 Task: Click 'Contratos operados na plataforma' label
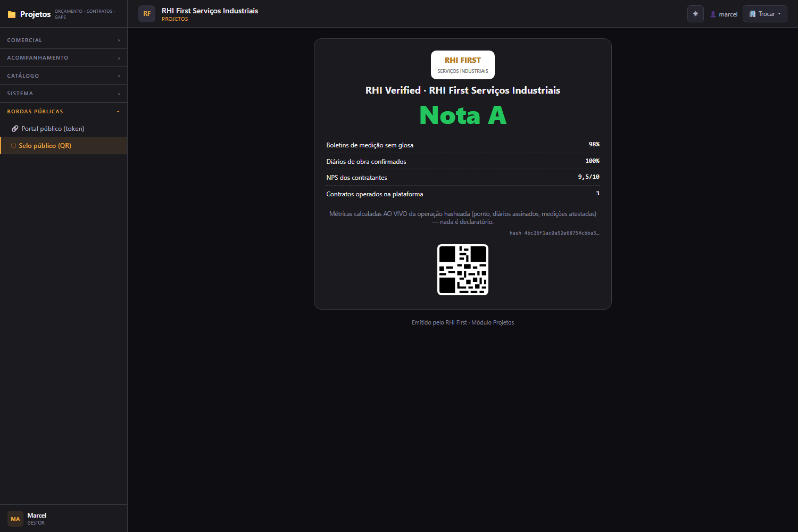pos(375,194)
